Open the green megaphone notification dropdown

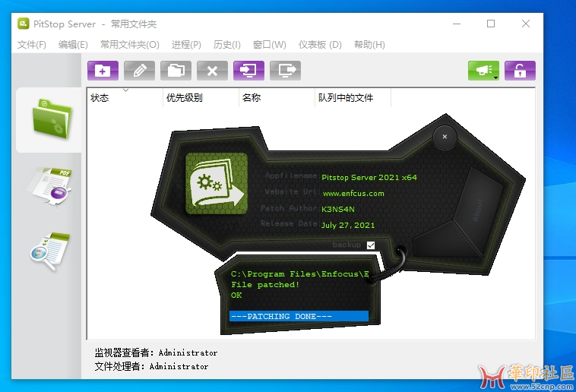tap(483, 71)
